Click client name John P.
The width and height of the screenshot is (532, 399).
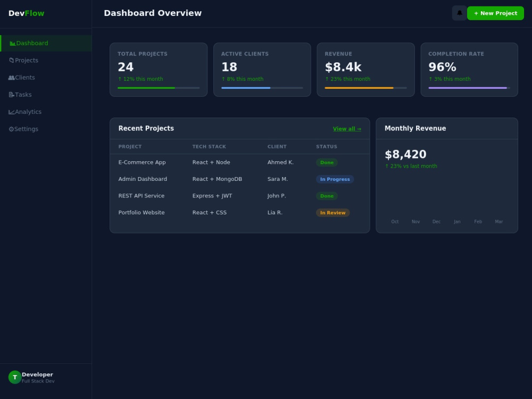pyautogui.click(x=277, y=196)
